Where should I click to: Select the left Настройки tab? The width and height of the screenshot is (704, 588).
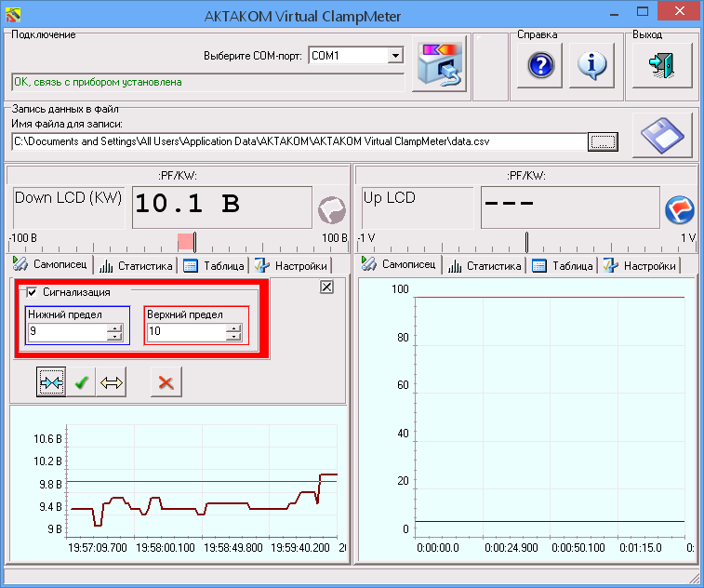pyautogui.click(x=291, y=266)
